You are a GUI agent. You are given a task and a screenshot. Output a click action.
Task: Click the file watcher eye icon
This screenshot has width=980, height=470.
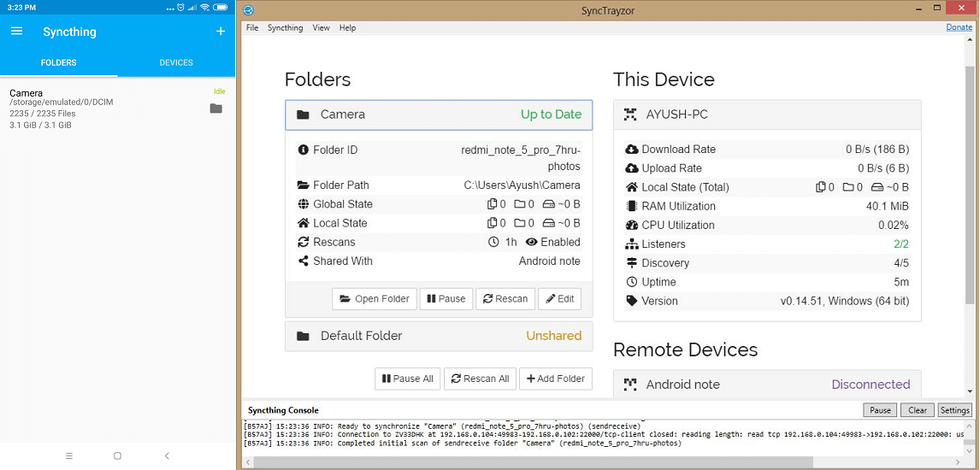[531, 242]
